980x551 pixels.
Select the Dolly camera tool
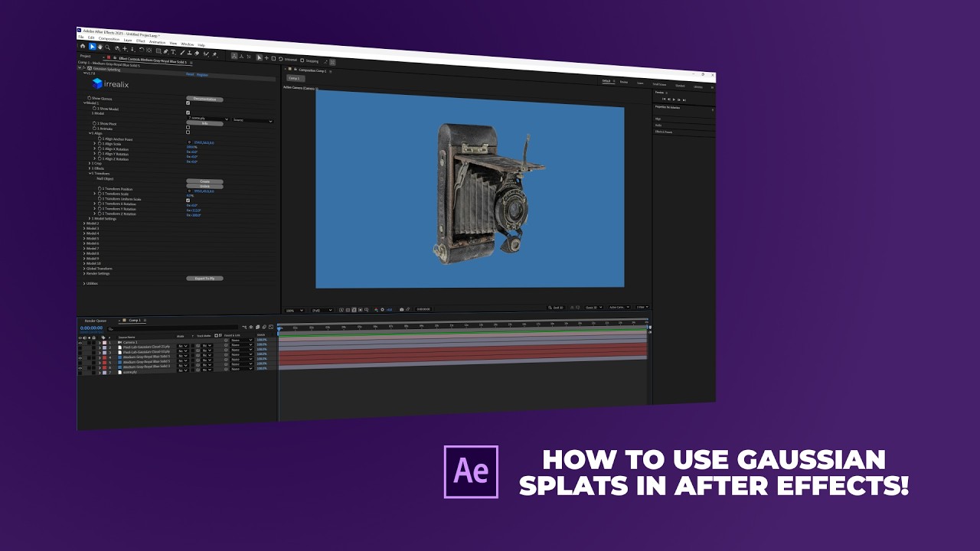point(132,48)
